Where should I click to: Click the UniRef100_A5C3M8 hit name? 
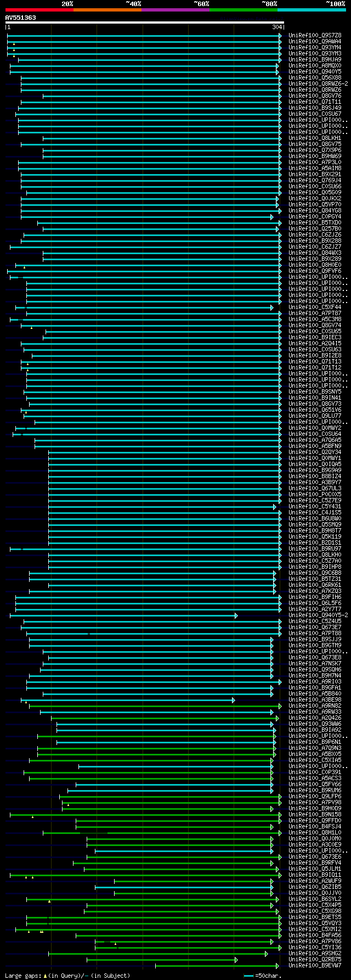point(315,319)
